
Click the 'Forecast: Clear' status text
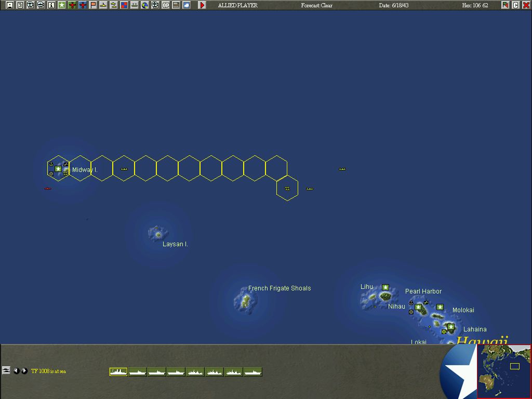[316, 5]
